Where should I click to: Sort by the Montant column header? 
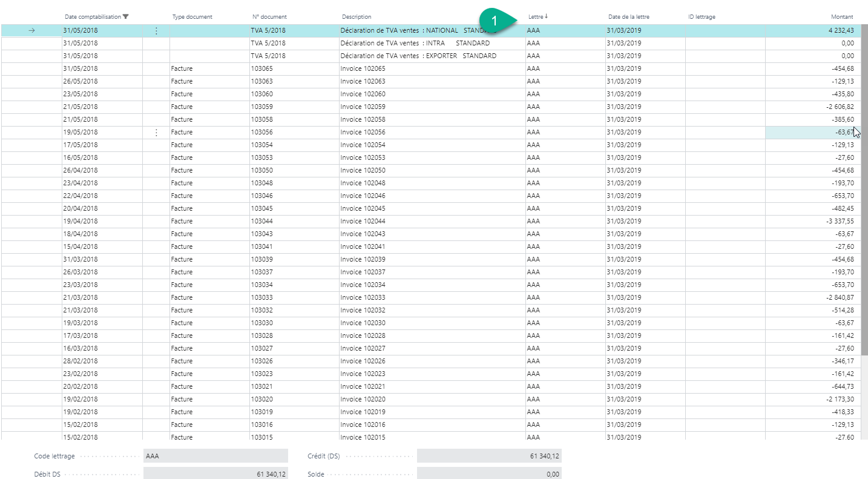(842, 17)
